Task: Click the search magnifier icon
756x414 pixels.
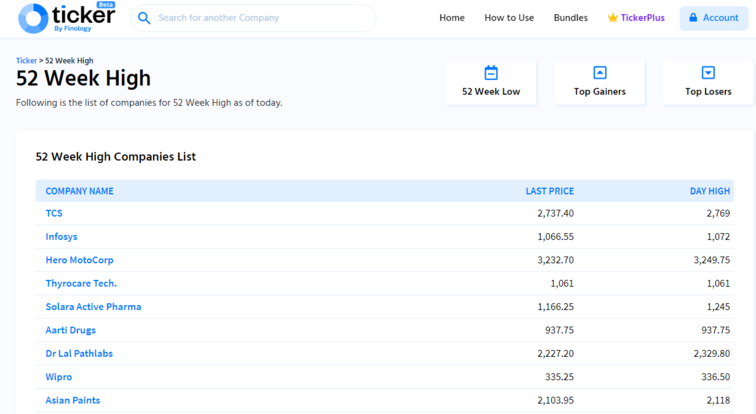Action: (144, 18)
